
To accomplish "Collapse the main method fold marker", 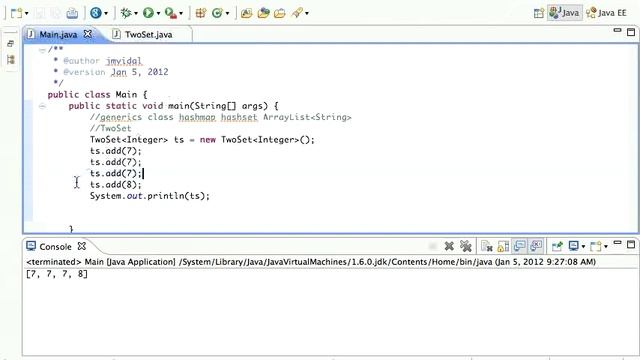I will pyautogui.click(x=42, y=106).
